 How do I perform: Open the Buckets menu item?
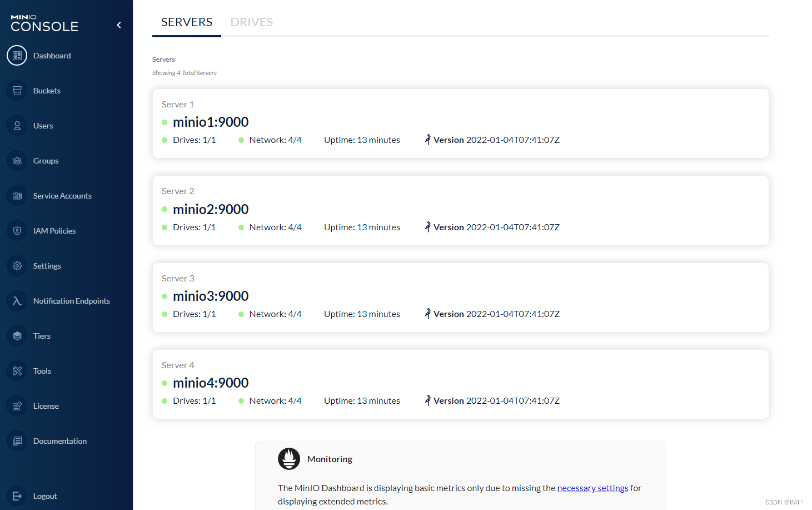47,91
